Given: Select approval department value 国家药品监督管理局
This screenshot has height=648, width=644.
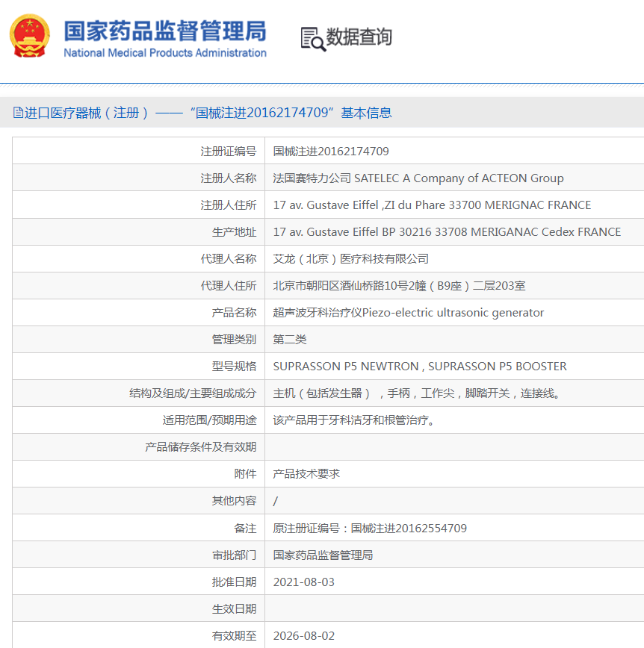Looking at the screenshot, I should pos(323,555).
